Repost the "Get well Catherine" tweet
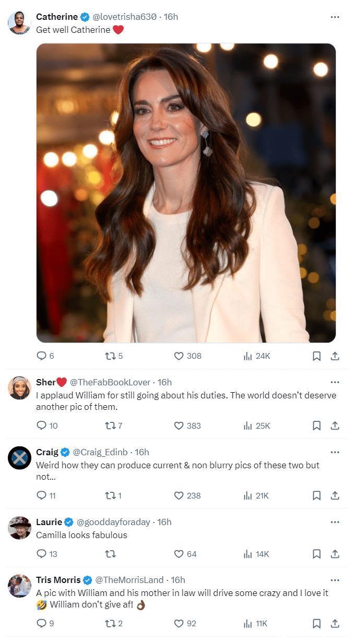Screen dimensions: 353x644 110,356
